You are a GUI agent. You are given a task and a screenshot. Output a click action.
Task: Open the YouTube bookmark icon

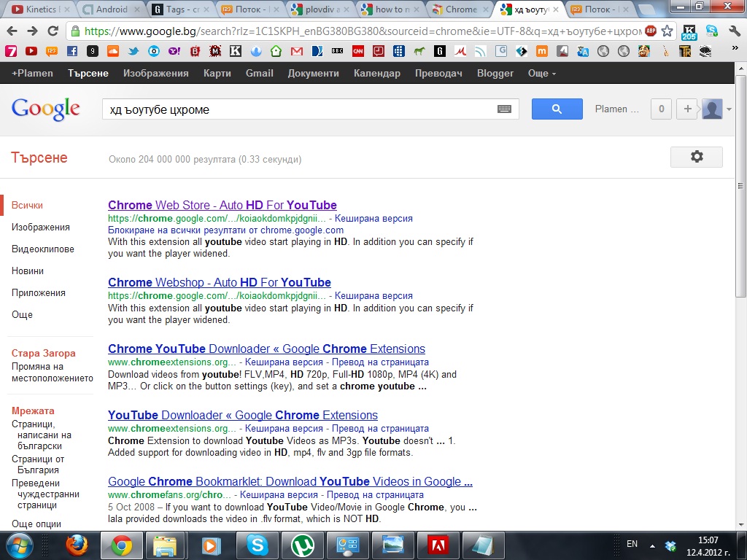[x=31, y=51]
